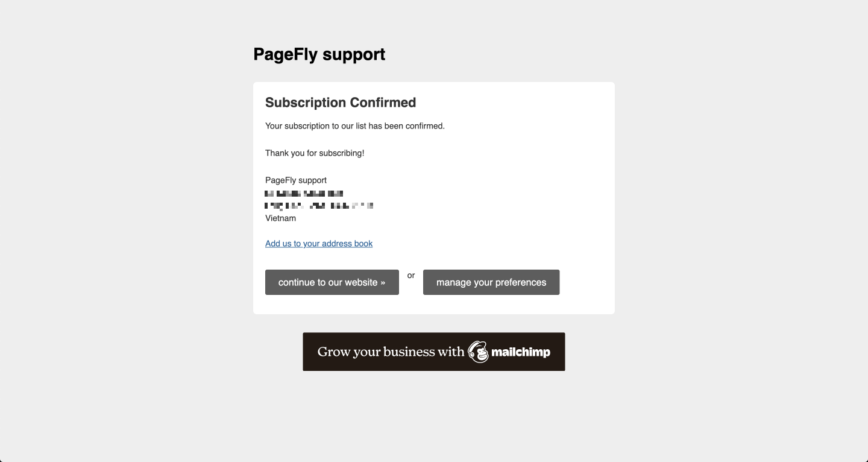Screen dimensions: 868x462
Task: Click the "Vietnam" country line
Action: pos(280,218)
